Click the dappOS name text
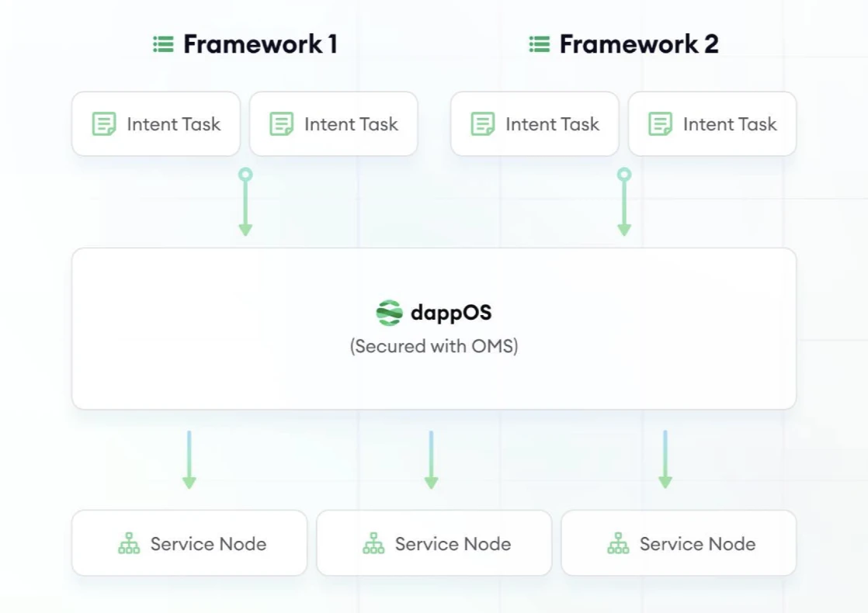The width and height of the screenshot is (868, 613). (x=451, y=313)
